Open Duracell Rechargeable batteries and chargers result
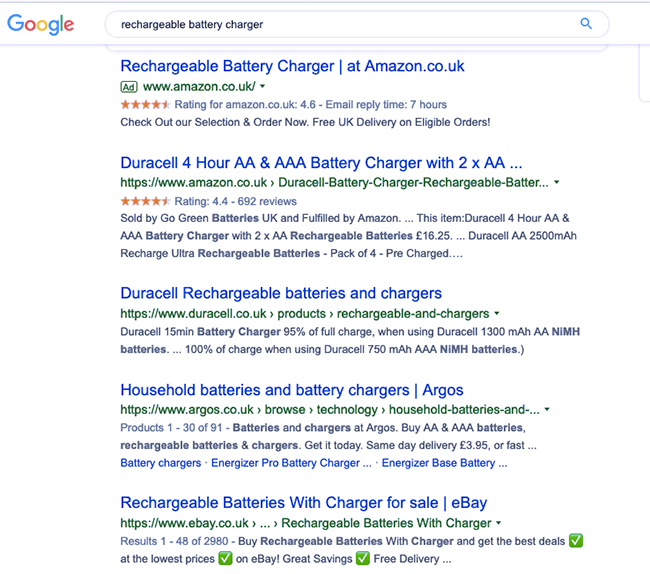 (281, 293)
